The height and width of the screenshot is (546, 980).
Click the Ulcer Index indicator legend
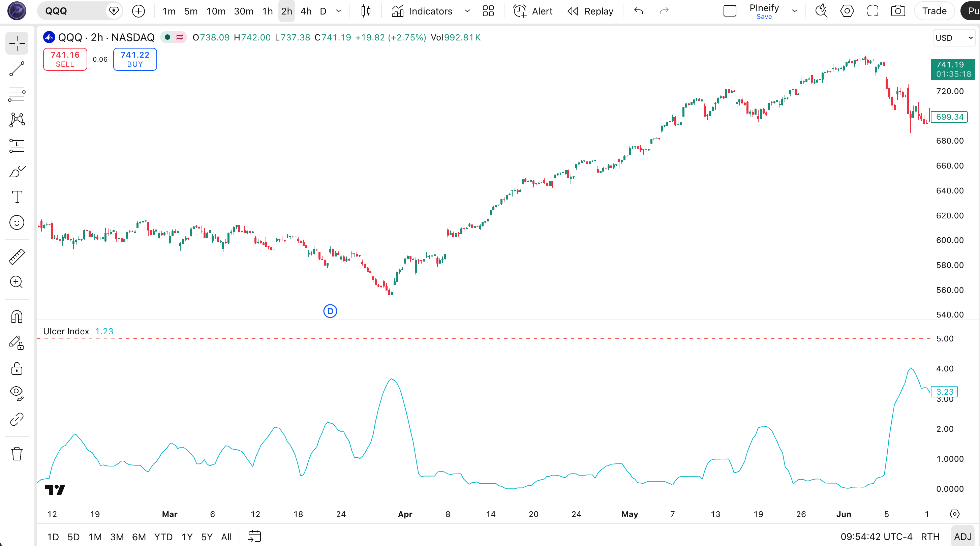(66, 331)
